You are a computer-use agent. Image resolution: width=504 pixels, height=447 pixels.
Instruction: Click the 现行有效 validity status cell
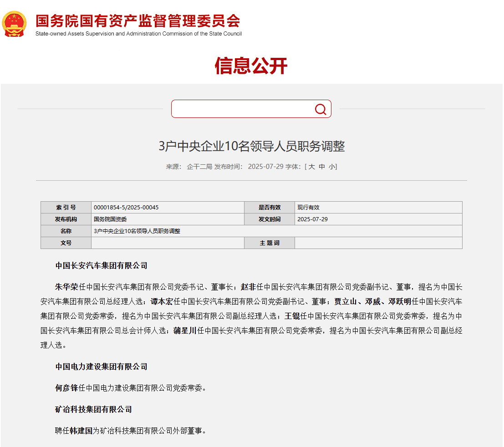378,207
